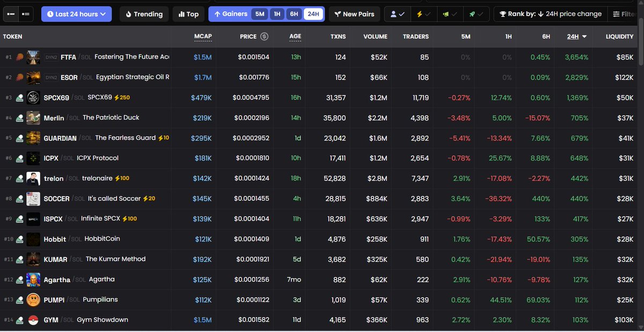Open The Kumar Method token name
Screen dimensions: 644x332
coord(115,259)
